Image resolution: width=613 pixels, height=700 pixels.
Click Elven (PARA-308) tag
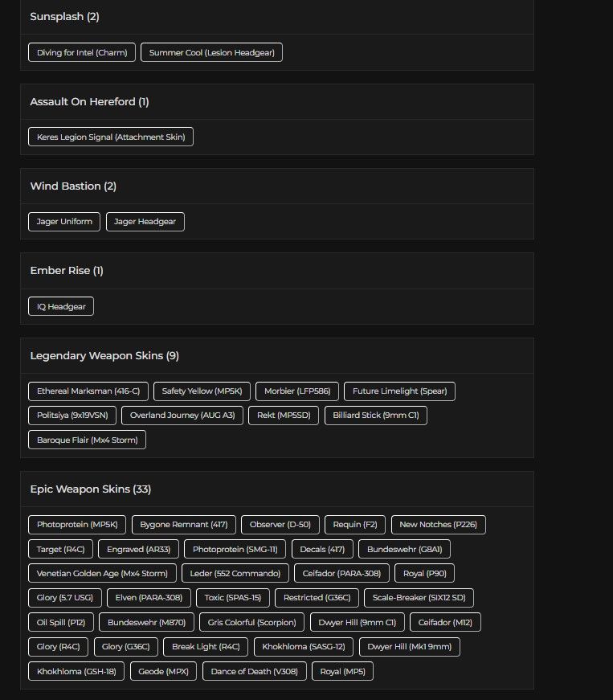(149, 598)
